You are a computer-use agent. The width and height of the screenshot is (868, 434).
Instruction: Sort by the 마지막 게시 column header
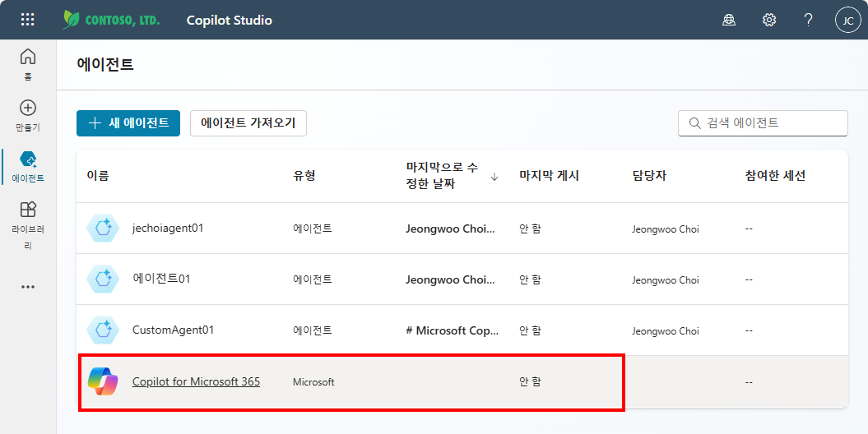pos(549,176)
